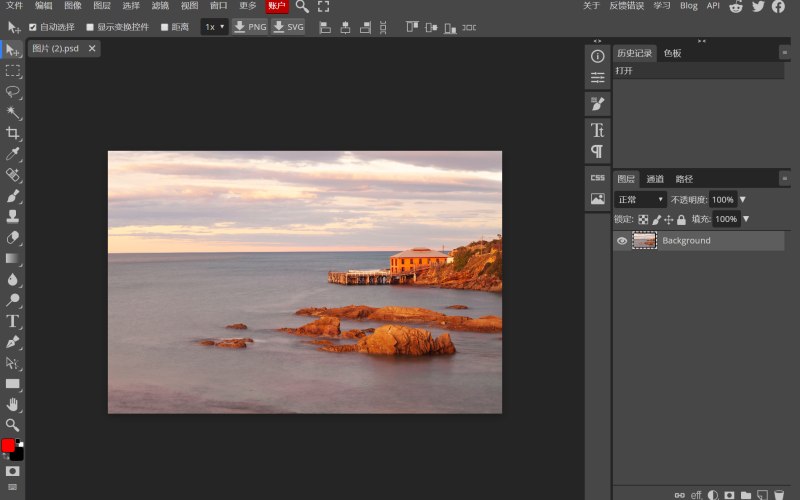Select the Zoom tool in the toolbox
This screenshot has height=500, width=800.
(12, 425)
